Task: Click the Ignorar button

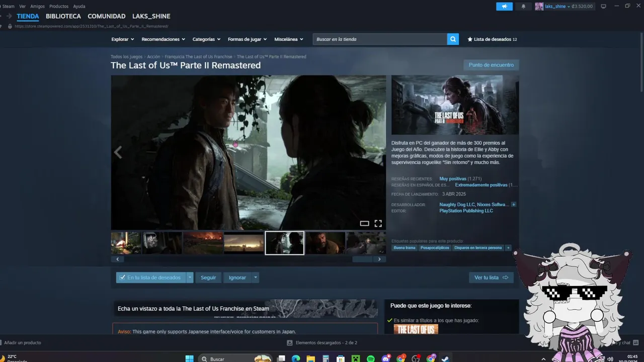Action: 237,278
